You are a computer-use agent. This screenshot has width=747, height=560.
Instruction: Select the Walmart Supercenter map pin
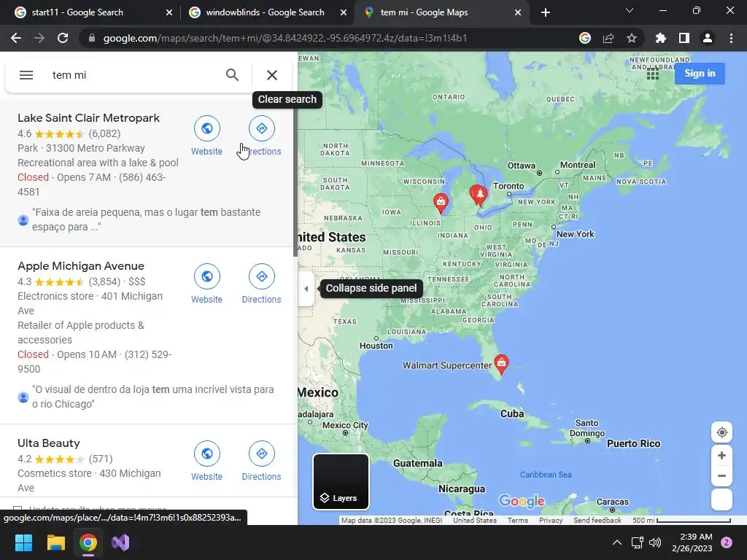click(501, 364)
